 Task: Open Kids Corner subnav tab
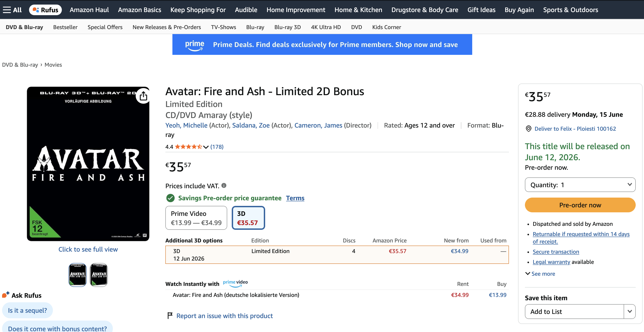pos(387,27)
